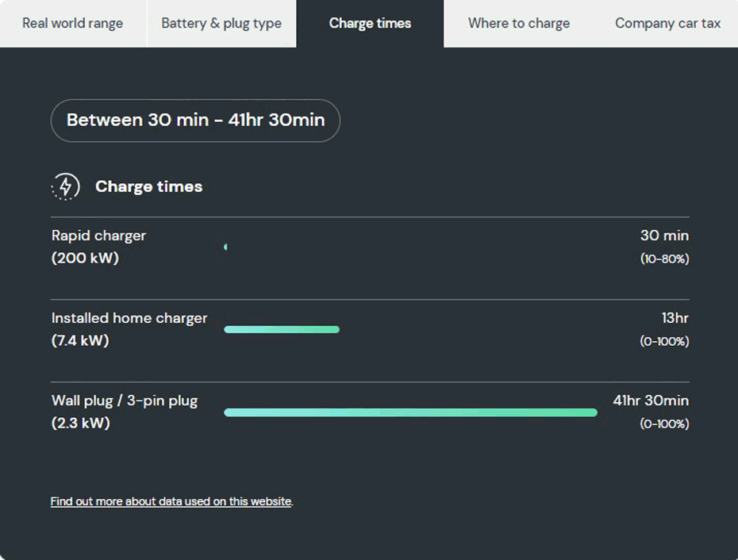Click the Rapid charger (200 kW) label
This screenshot has width=738, height=560.
coord(99,247)
